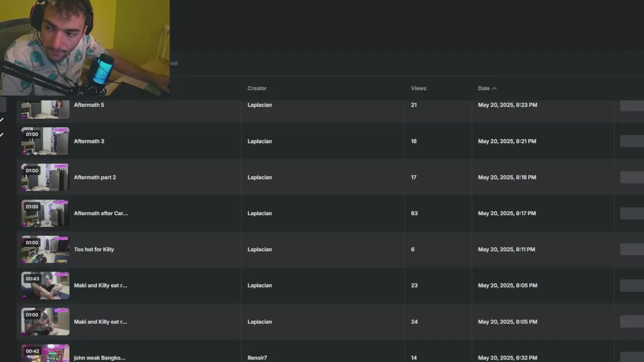The width and height of the screenshot is (644, 362).
Task: Click the date May 20, 2025, 8:23 PM
Action: [x=508, y=105]
